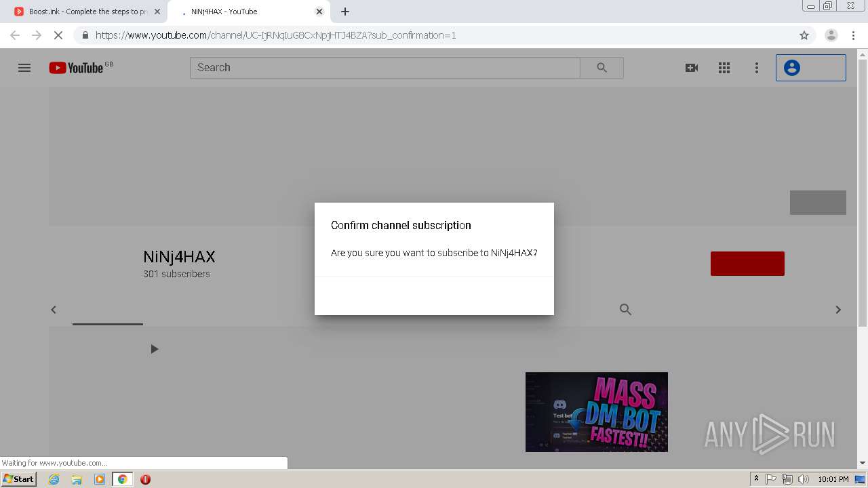Viewport: 868px width, 488px height.
Task: Click the 10:01 PM taskbar clock
Action: coord(833,479)
